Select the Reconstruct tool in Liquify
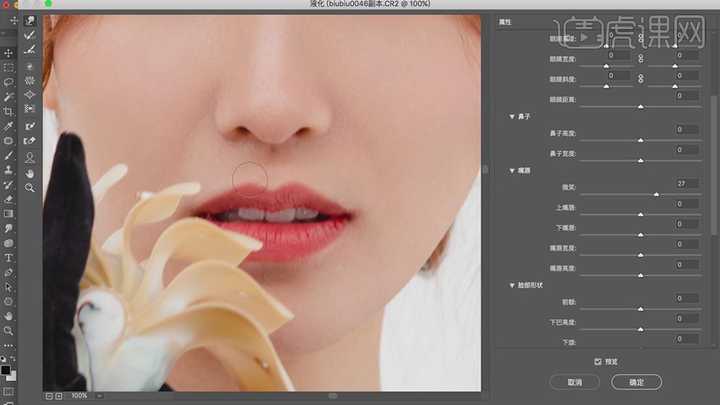The width and height of the screenshot is (720, 405). pyautogui.click(x=30, y=35)
